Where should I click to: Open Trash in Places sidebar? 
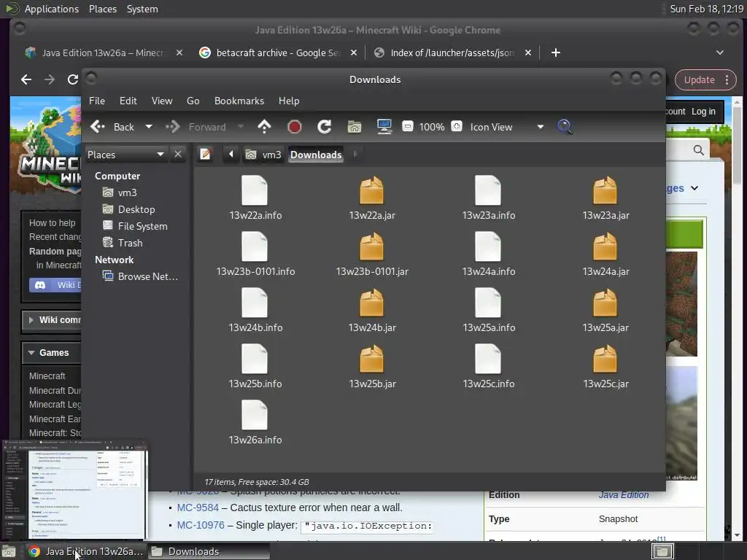123,243
